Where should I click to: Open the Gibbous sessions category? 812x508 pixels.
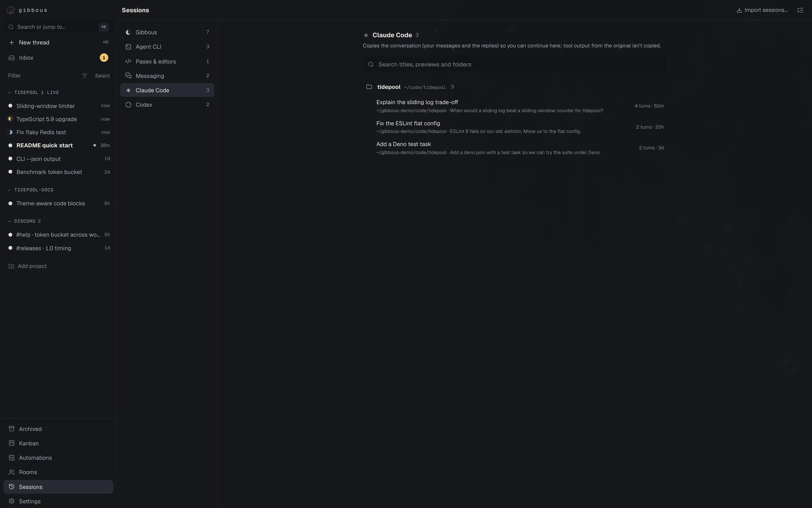click(167, 32)
